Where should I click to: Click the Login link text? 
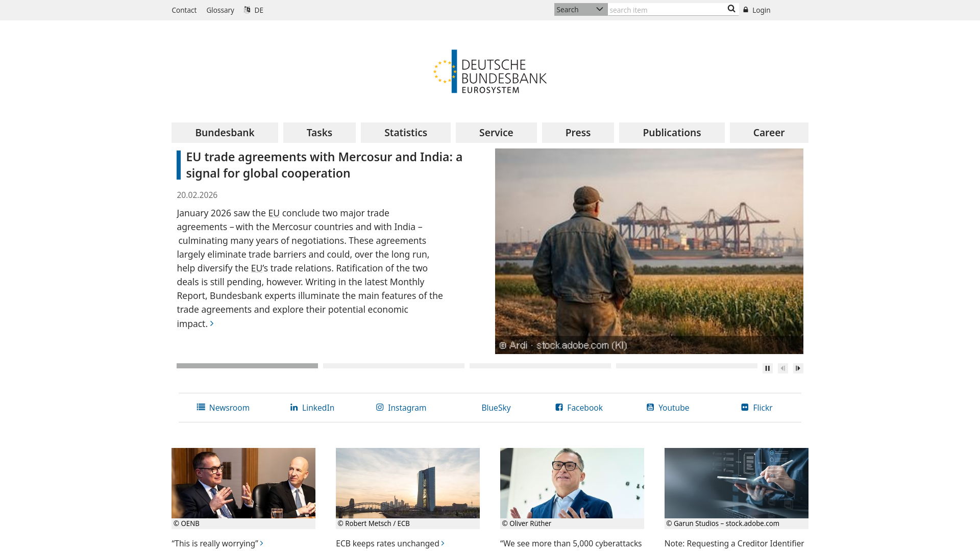click(761, 10)
